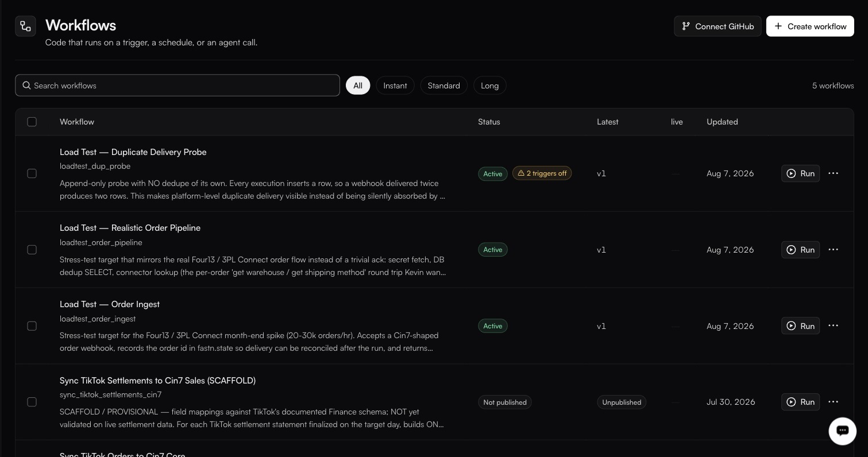Click the Latest column header
The image size is (868, 457).
coord(608,122)
